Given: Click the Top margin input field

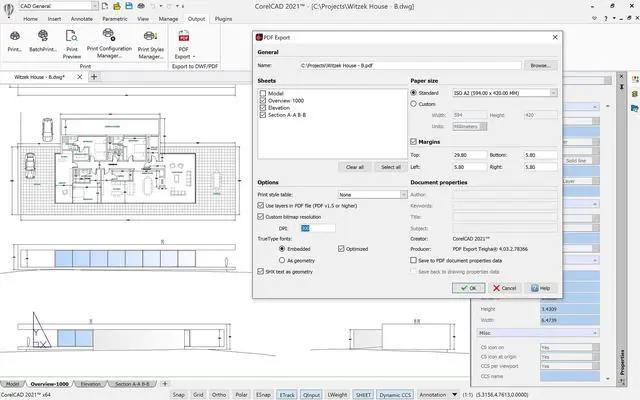Looking at the screenshot, I should click(469, 155).
